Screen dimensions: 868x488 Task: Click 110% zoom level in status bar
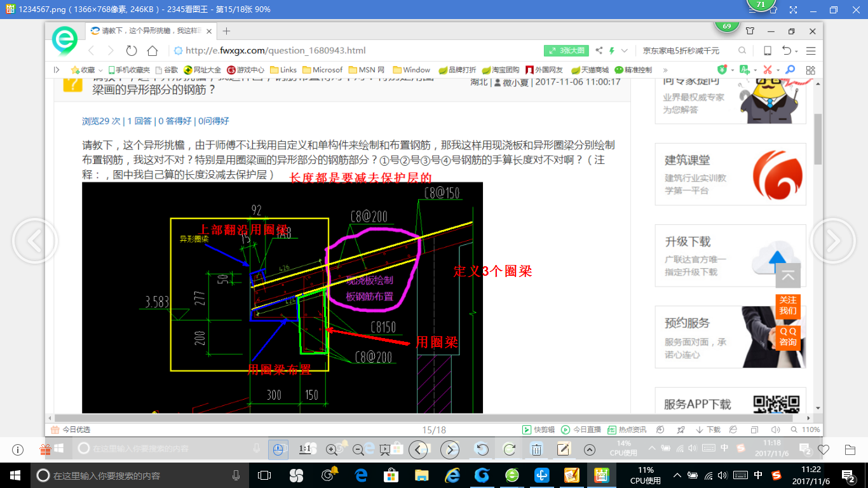point(805,430)
